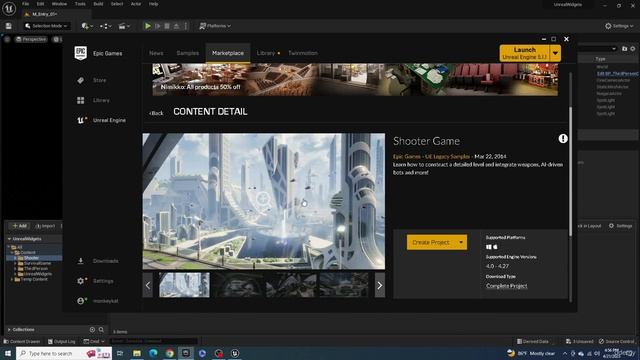Open the Create Project dropdown arrow
Screen dimensions: 640x360
tap(461, 242)
